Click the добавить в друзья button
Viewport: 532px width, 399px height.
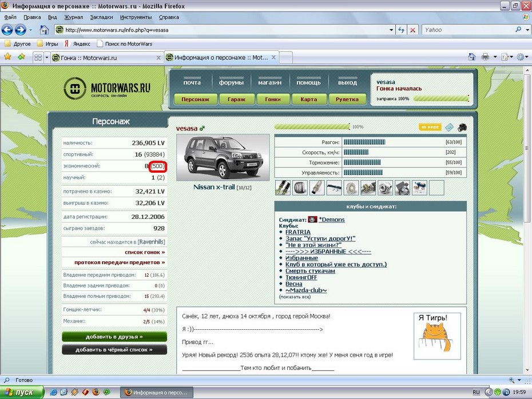[x=114, y=337]
